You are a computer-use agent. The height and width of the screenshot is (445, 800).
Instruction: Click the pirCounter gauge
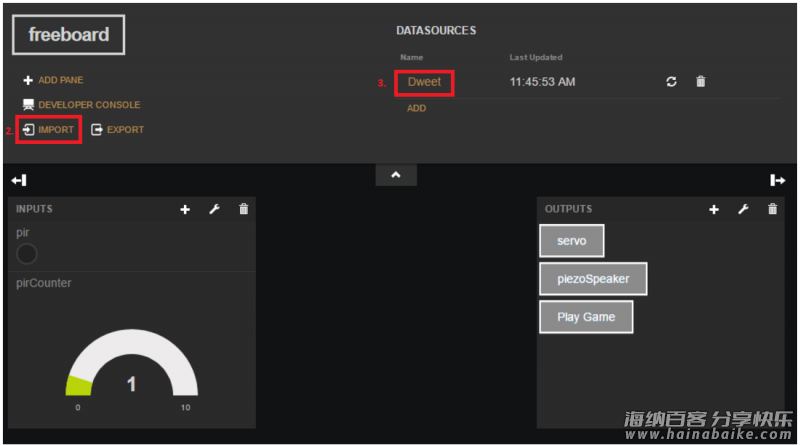132,362
